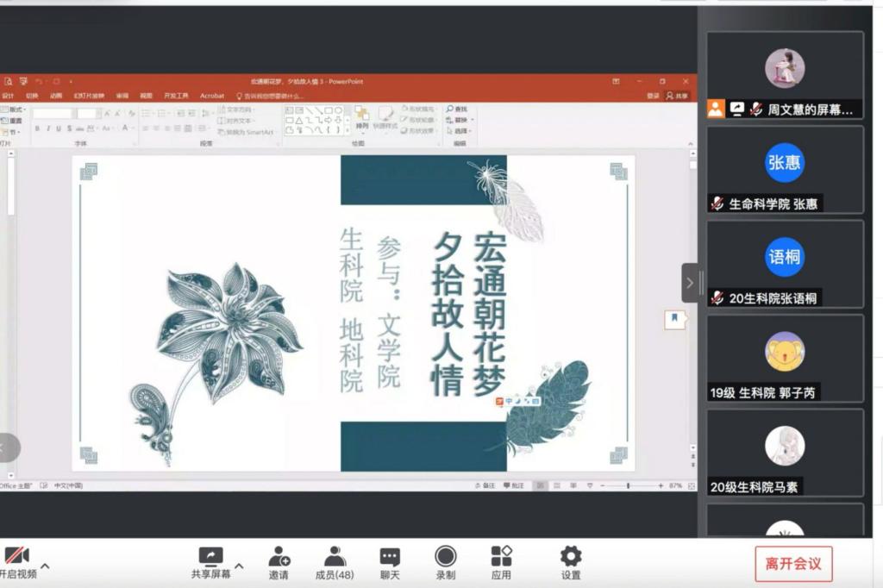This screenshot has width=883, height=588.
Task: Click the blue bookmark icon beside slide
Action: [674, 319]
